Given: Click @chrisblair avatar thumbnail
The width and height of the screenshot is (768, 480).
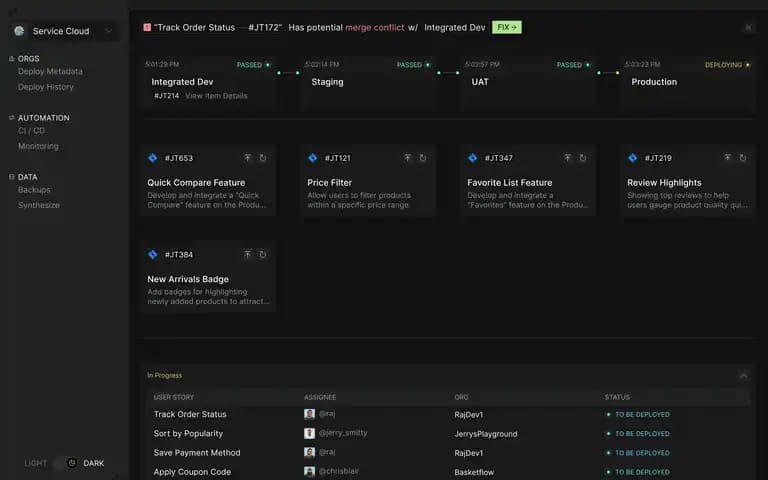Looking at the screenshot, I should (x=309, y=472).
